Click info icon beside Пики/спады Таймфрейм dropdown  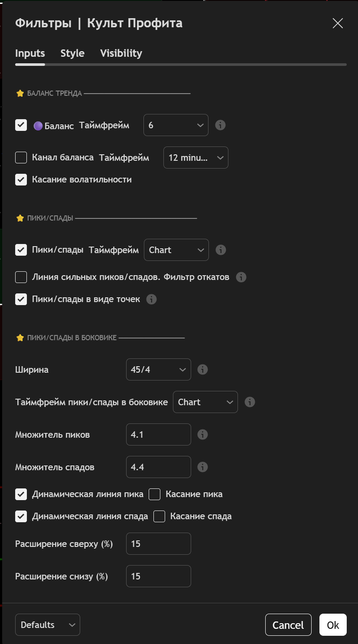221,250
